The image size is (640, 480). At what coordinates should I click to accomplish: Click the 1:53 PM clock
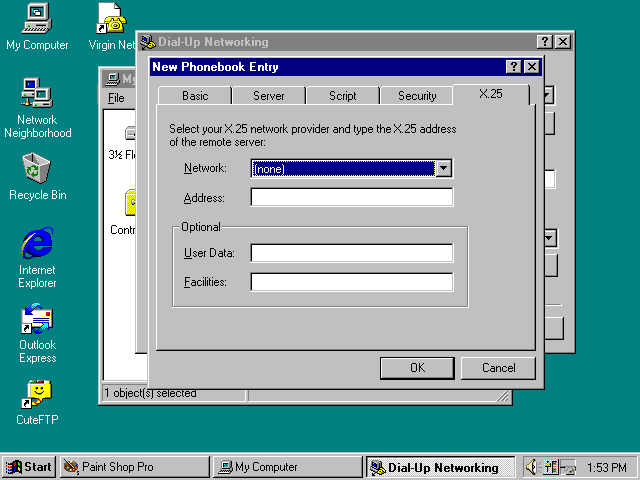[x=607, y=467]
